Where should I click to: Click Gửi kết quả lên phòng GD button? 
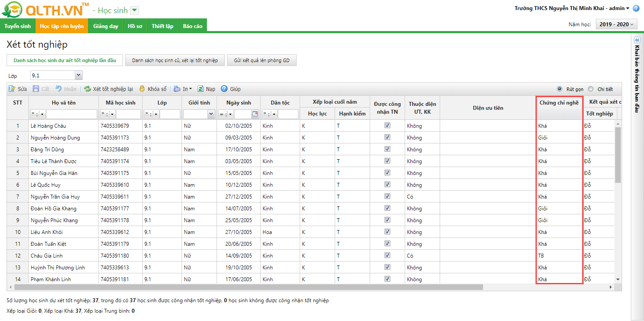[262, 60]
